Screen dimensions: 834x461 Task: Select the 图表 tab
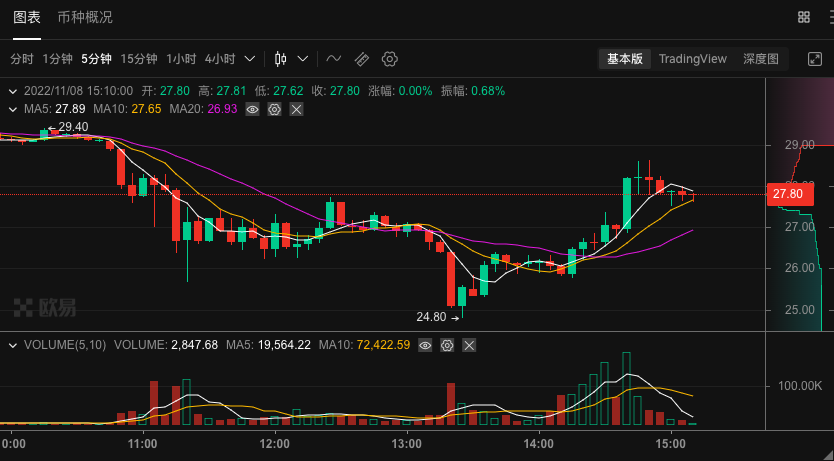(27, 17)
